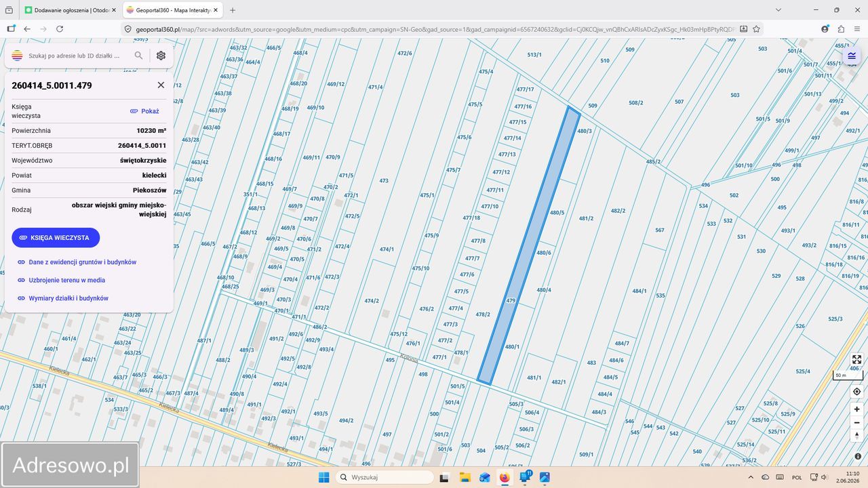The width and height of the screenshot is (868, 488).
Task: Reload the current page
Action: tap(60, 29)
